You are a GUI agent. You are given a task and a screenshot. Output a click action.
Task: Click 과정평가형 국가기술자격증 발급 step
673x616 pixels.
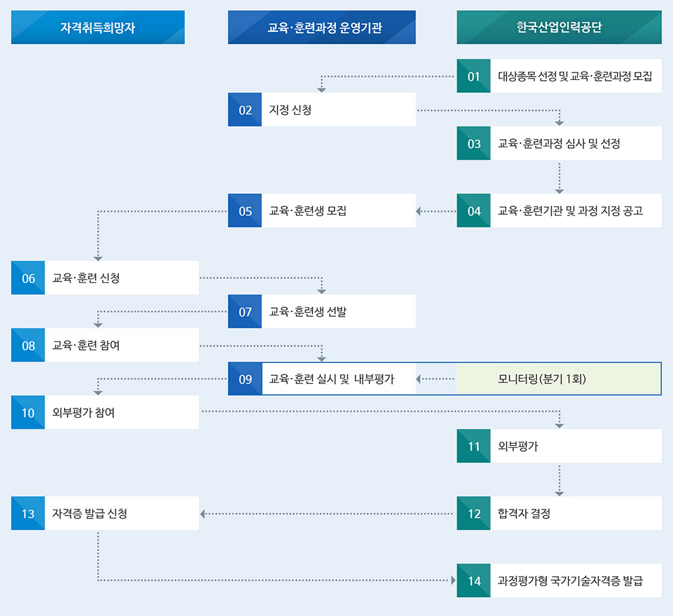575,581
